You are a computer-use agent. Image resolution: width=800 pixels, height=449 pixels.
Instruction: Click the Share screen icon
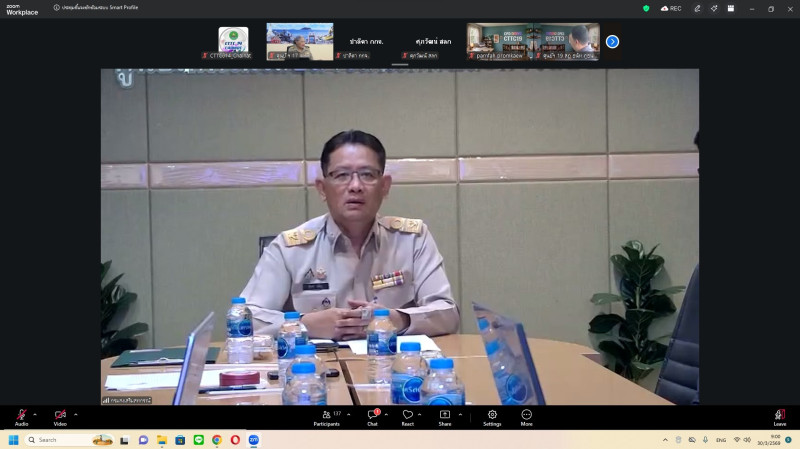coord(444,415)
